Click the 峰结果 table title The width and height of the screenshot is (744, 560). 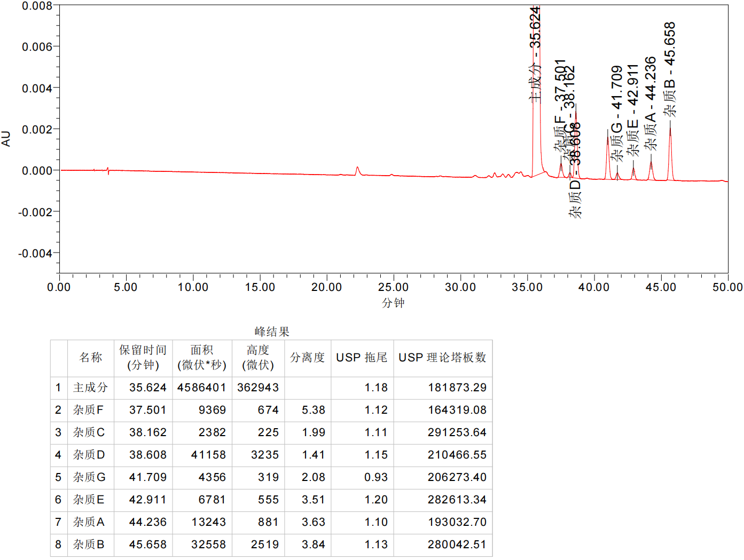[x=272, y=332]
